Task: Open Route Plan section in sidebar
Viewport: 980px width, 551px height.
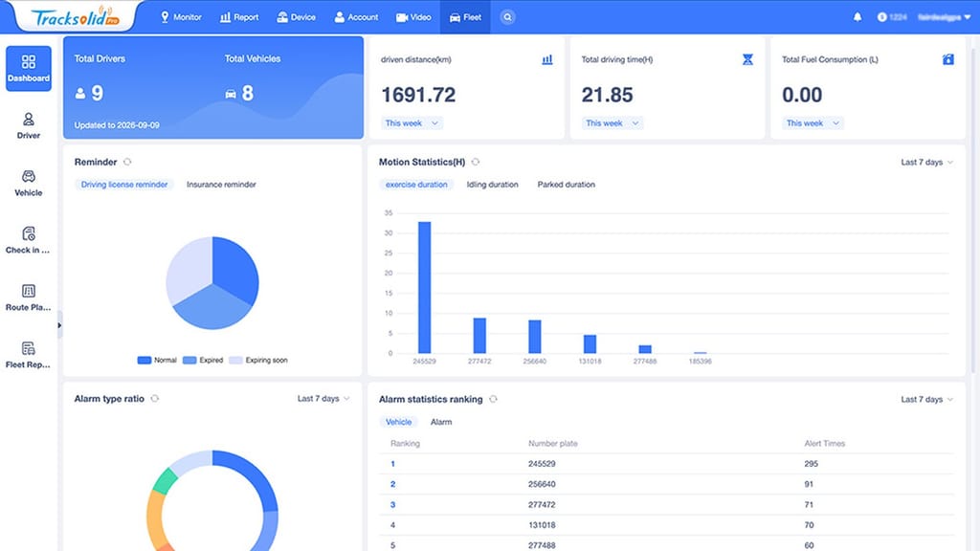Action: [x=29, y=298]
